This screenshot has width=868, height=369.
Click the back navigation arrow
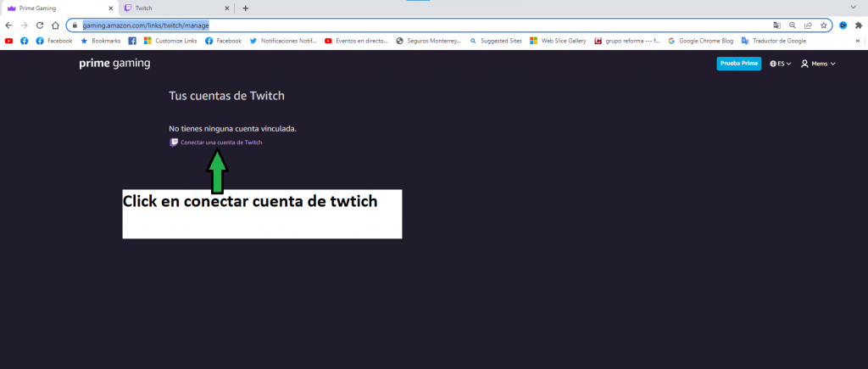[x=8, y=25]
